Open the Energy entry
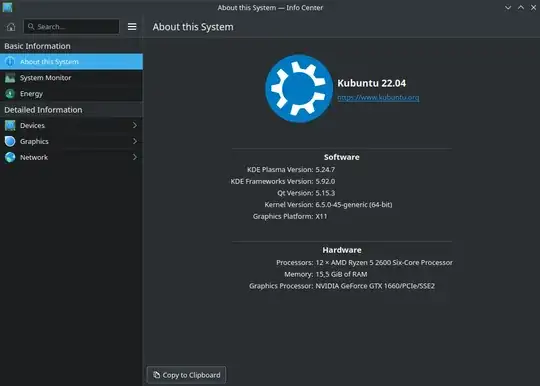 [71, 94]
